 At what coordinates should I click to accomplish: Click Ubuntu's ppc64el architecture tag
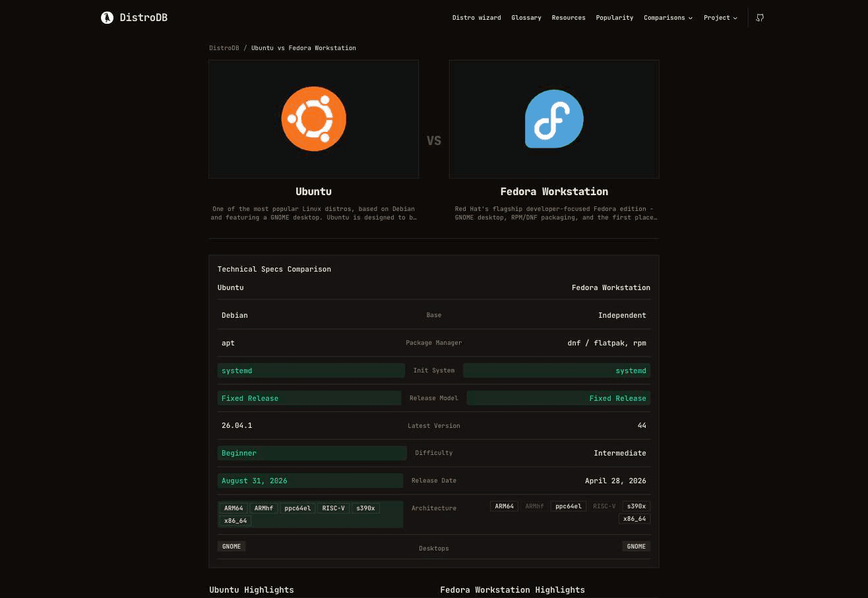point(297,508)
